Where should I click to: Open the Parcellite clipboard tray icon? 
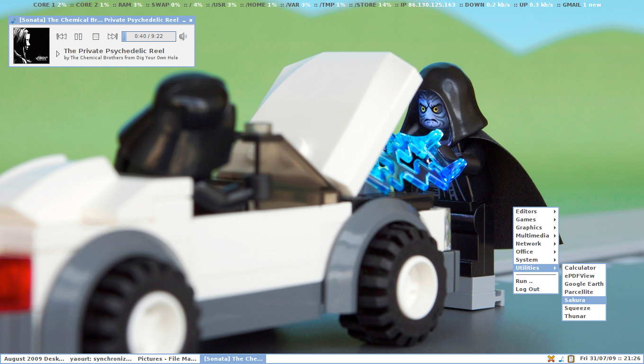[571, 359]
